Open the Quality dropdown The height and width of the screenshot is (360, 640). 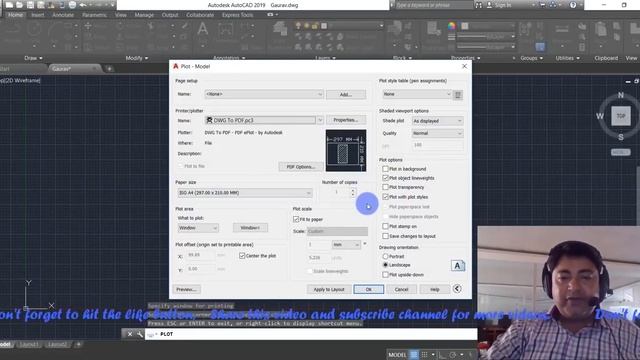(x=438, y=133)
